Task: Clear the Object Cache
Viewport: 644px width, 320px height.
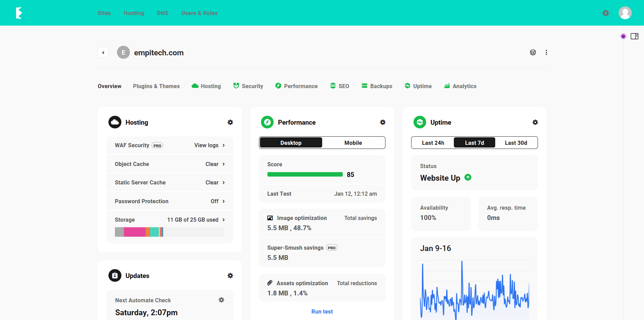Action: (212, 164)
